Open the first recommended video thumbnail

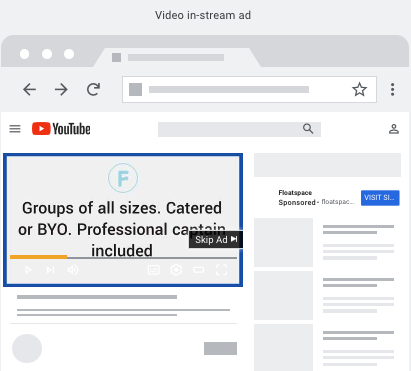[x=283, y=242]
